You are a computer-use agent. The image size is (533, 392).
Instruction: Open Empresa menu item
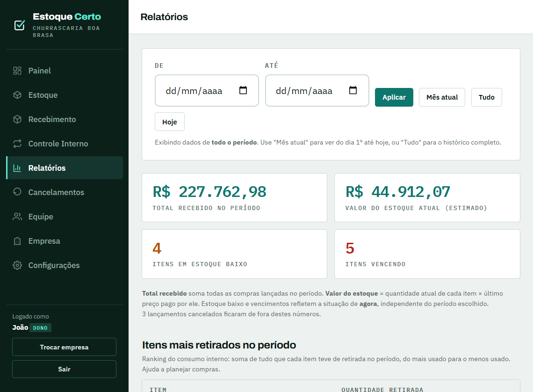click(x=65, y=241)
